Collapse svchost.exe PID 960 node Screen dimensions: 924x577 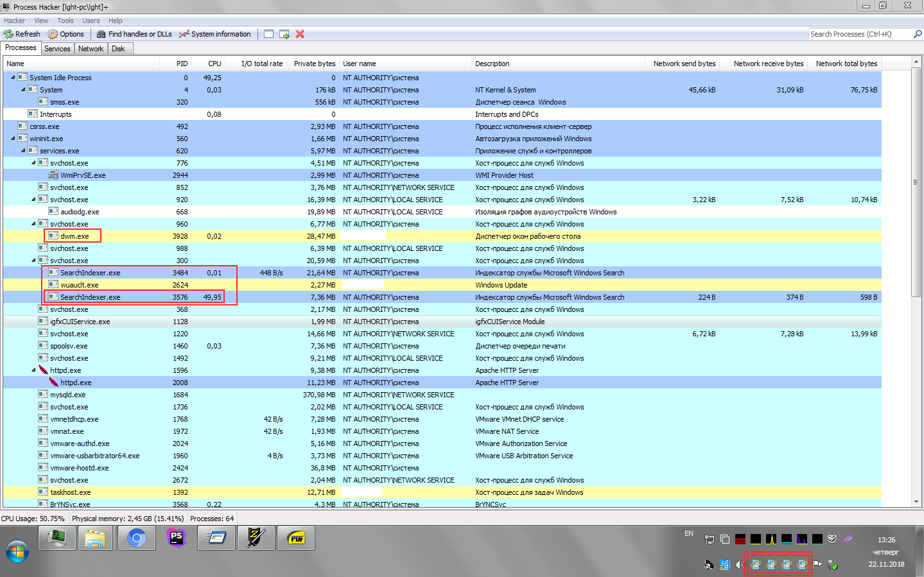click(x=33, y=223)
